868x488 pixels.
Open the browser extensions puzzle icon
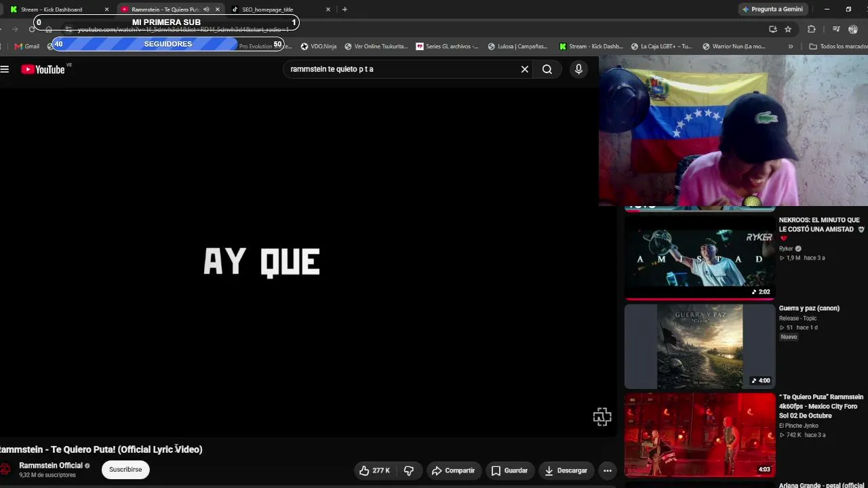pos(812,29)
